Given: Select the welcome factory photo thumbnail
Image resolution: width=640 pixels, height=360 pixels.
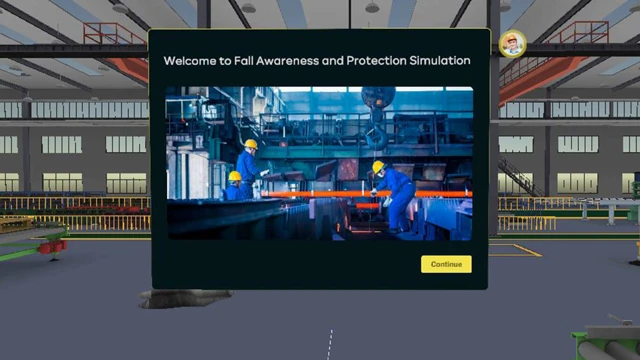Looking at the screenshot, I should coord(319,163).
